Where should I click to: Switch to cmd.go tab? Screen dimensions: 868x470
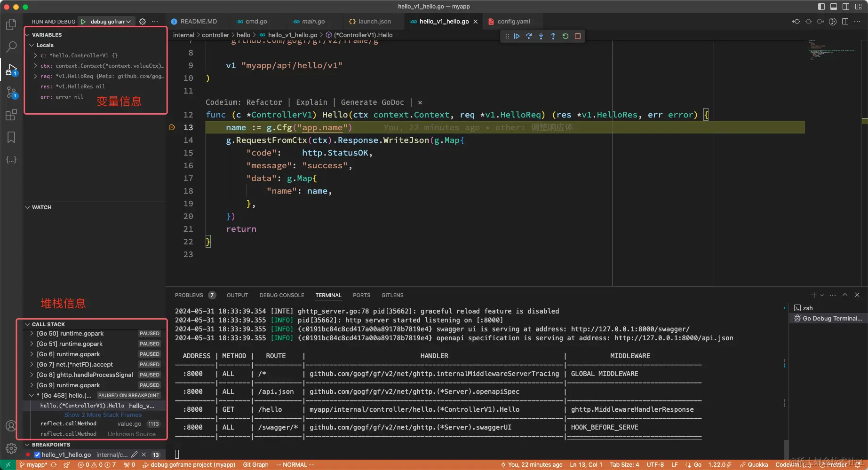pos(256,22)
